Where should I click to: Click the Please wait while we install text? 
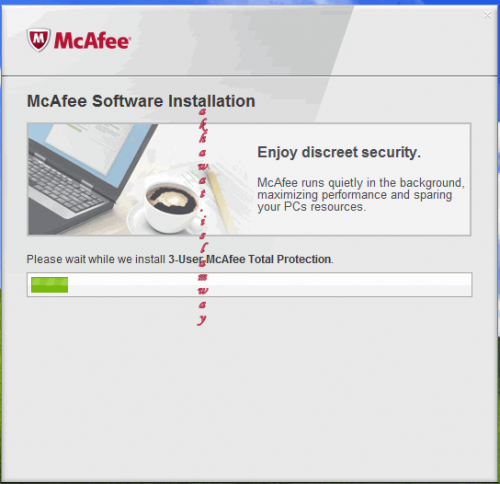pos(96,259)
